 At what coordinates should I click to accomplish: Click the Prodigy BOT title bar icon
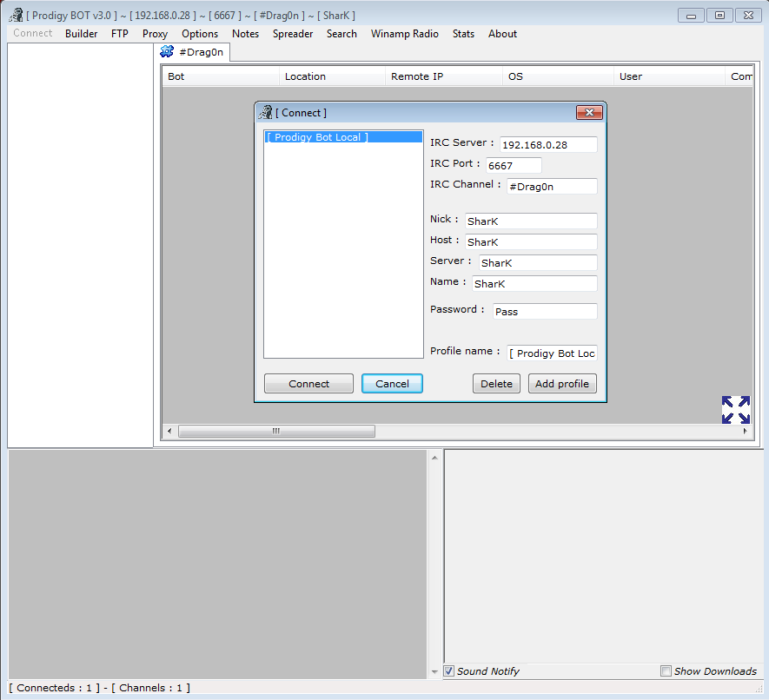16,15
